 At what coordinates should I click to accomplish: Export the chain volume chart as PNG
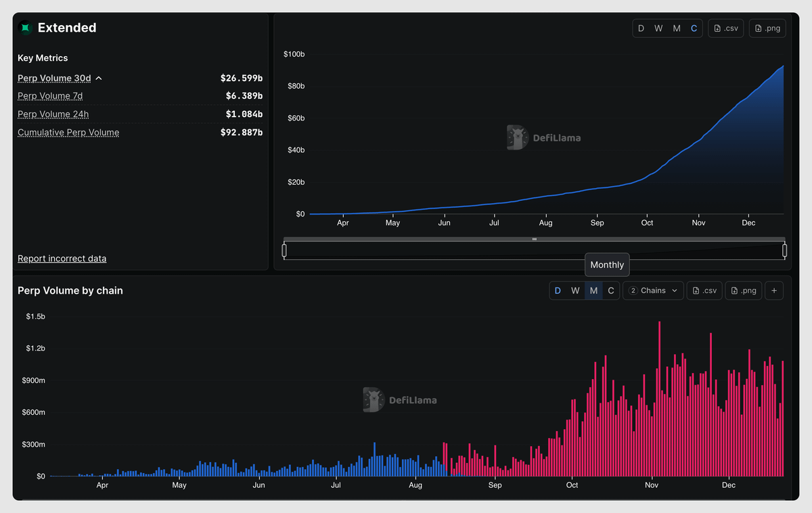[x=743, y=290]
